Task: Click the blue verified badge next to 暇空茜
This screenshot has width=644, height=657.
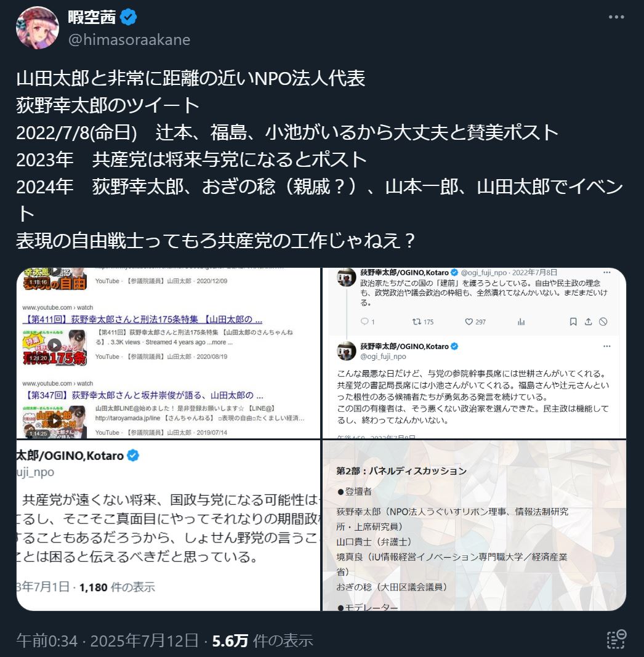Action: coord(129,17)
